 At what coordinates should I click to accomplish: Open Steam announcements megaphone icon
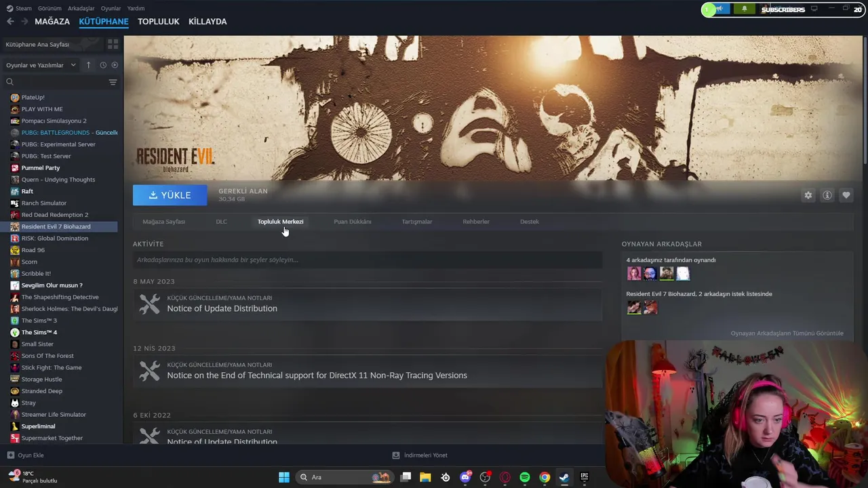click(722, 9)
